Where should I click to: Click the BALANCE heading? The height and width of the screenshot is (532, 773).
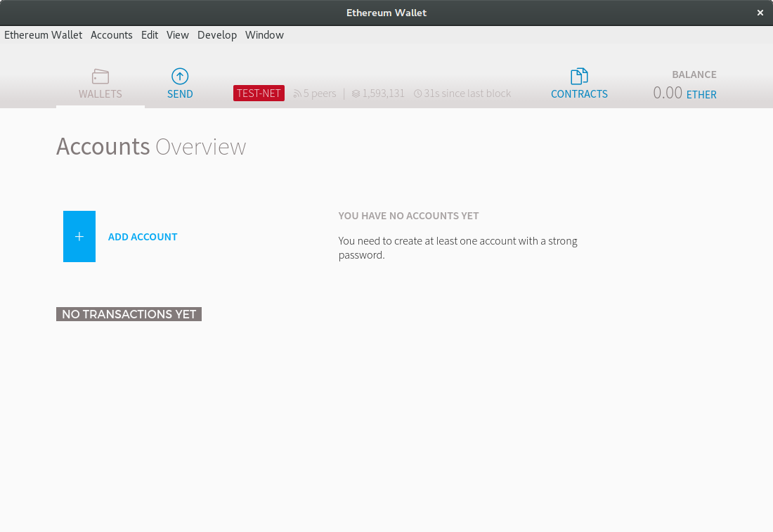694,74
